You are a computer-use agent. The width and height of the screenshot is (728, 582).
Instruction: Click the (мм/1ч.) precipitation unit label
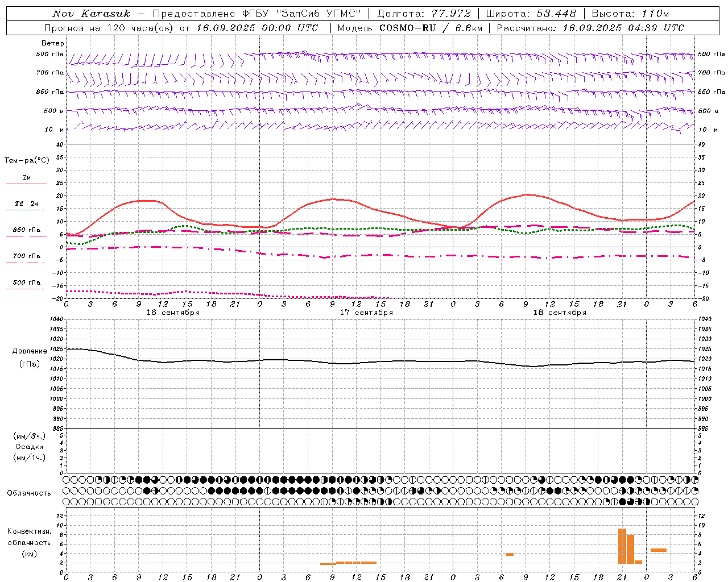click(30, 458)
